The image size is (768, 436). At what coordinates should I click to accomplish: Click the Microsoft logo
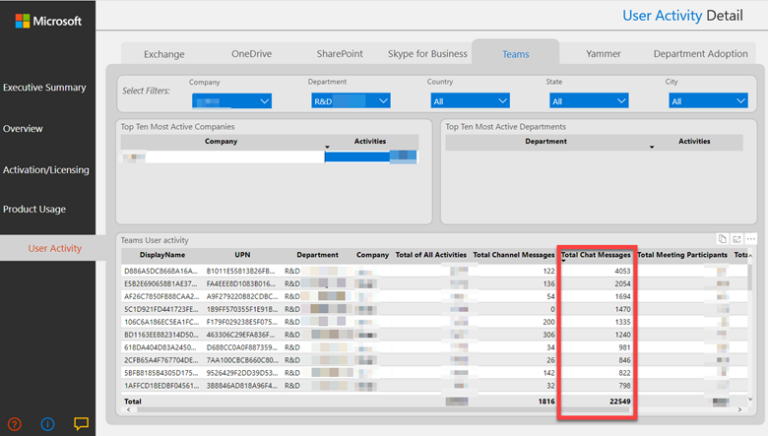(48, 21)
